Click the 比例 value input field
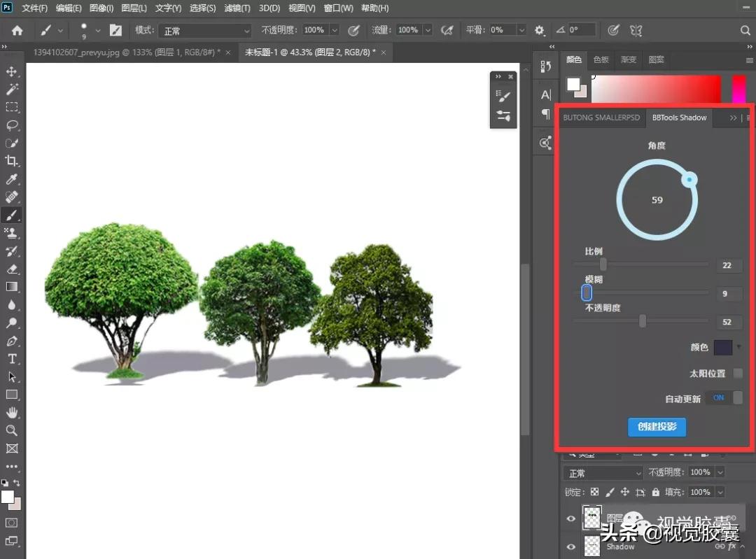Image resolution: width=756 pixels, height=559 pixels. (727, 265)
